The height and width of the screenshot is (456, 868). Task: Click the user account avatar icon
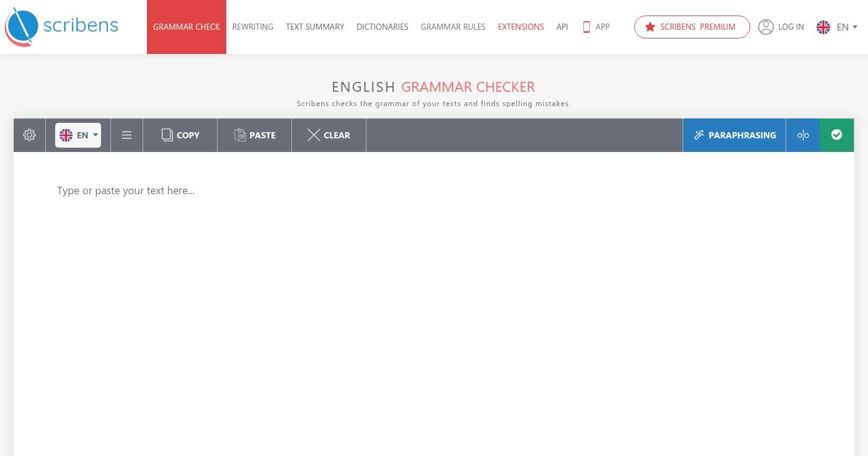766,27
